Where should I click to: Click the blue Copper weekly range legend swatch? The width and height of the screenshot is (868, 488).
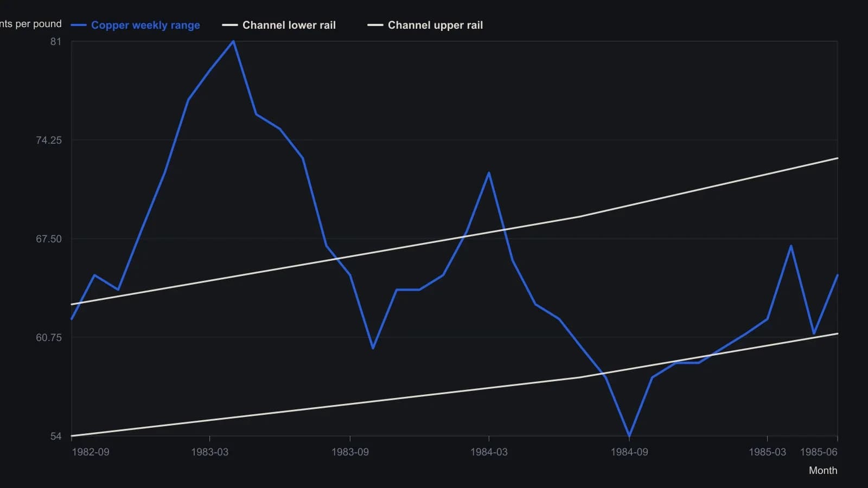tap(79, 25)
